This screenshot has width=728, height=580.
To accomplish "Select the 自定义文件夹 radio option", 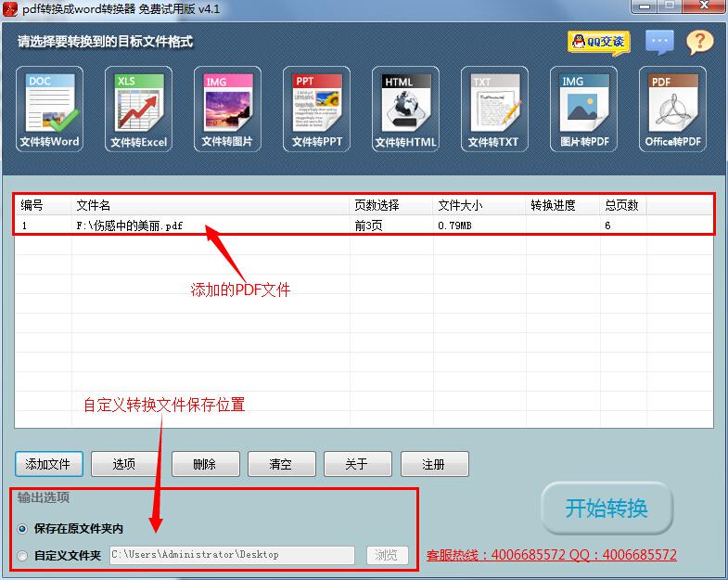I will 59,555.
